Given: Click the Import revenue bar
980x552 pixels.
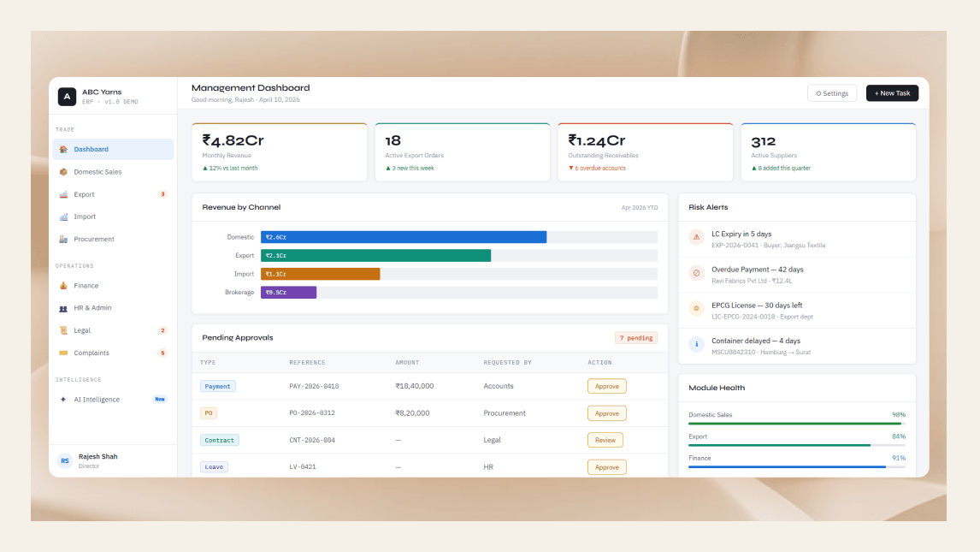Looking at the screenshot, I should click(320, 274).
